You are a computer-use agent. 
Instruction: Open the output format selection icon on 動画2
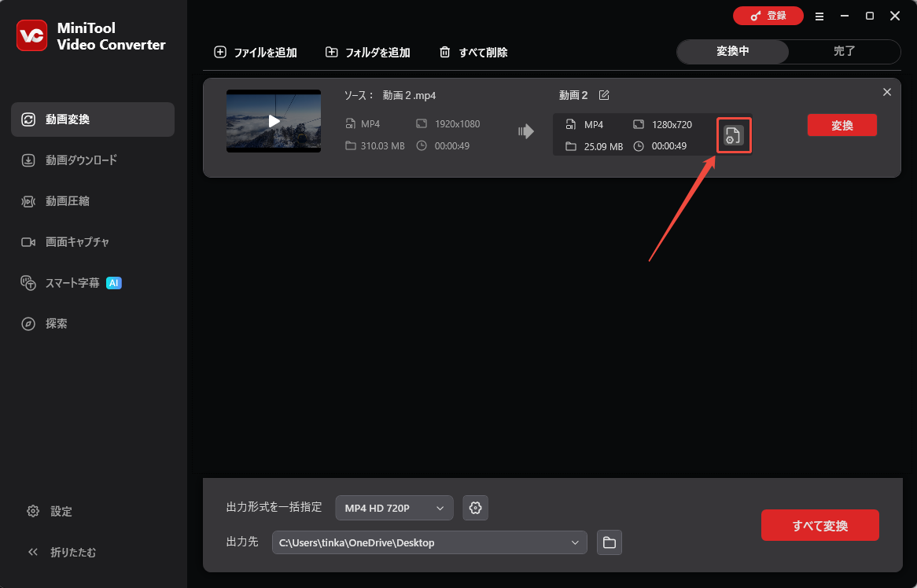(x=733, y=135)
